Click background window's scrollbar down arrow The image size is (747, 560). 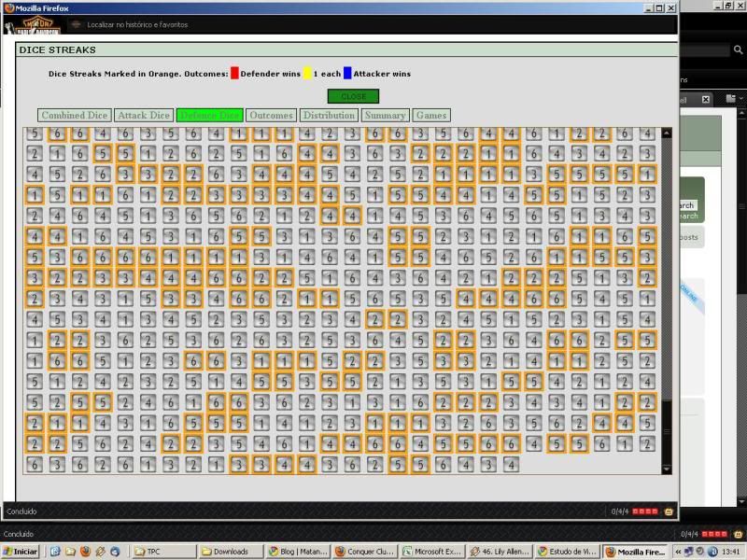(741, 501)
